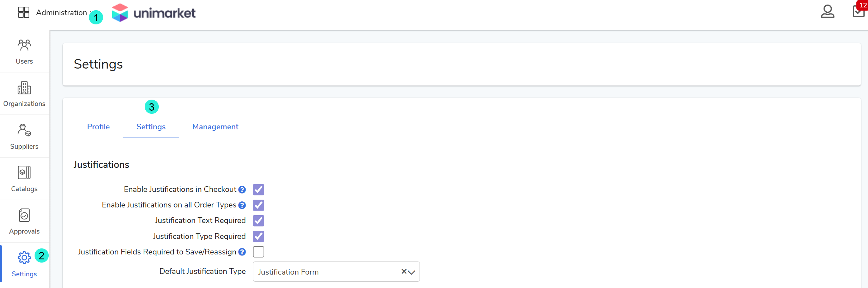The width and height of the screenshot is (868, 288).
Task: Toggle Justification Text Required checkbox
Action: point(258,221)
